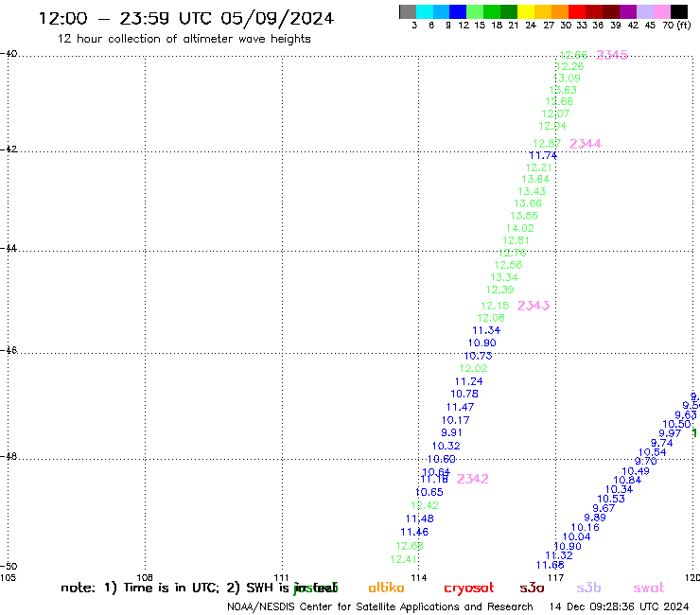The height and width of the screenshot is (615, 700).
Task: Click the blue value 9.97
Action: [x=670, y=433]
